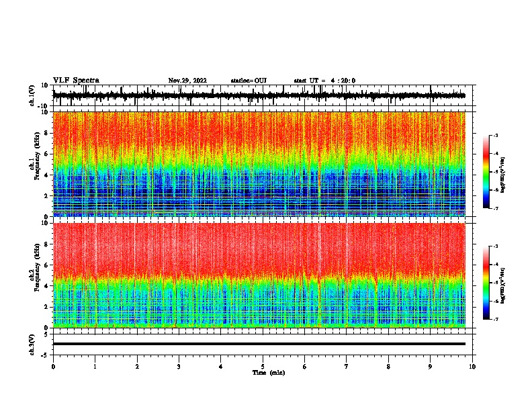Viewport: 532px width, 411px height.
Task: Click the "6" kHz tick of ch.1 frequency axis
Action: coord(47,154)
